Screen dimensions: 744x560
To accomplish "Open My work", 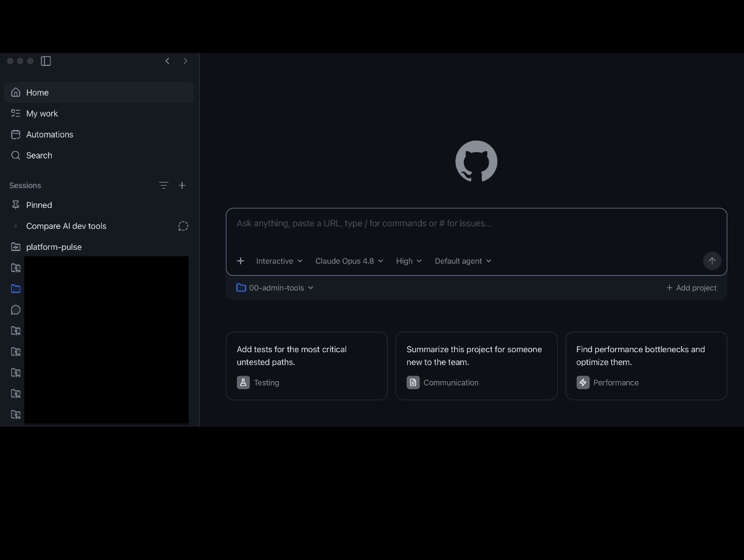I will (99, 113).
